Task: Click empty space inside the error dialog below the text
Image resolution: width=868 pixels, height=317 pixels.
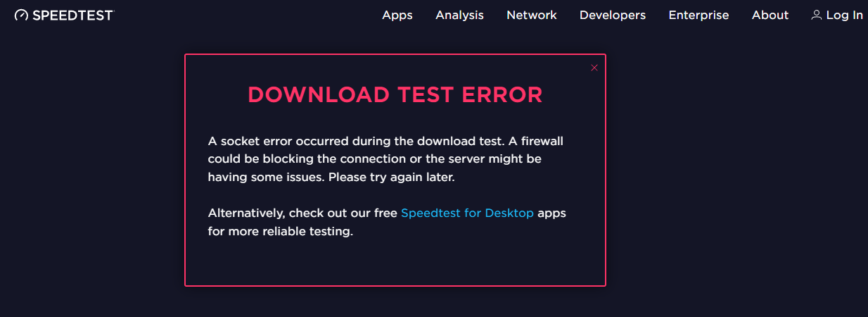Action: tap(395, 262)
